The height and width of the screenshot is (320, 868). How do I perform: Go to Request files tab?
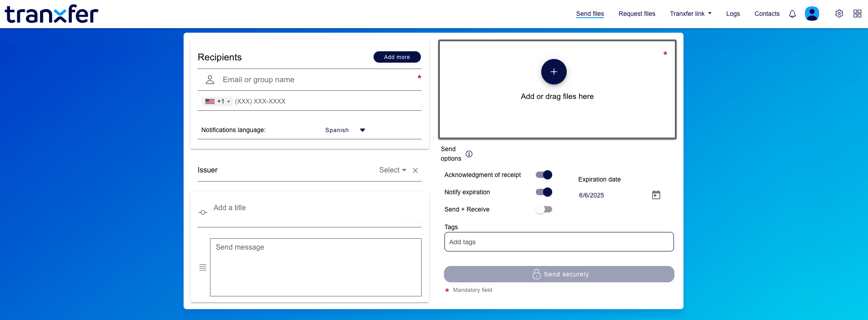(x=637, y=14)
